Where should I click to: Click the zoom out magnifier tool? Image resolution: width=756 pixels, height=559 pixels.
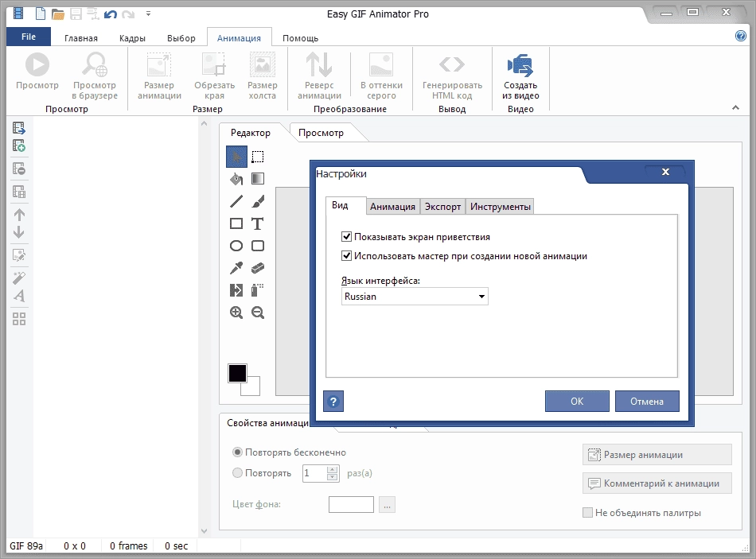click(x=258, y=312)
